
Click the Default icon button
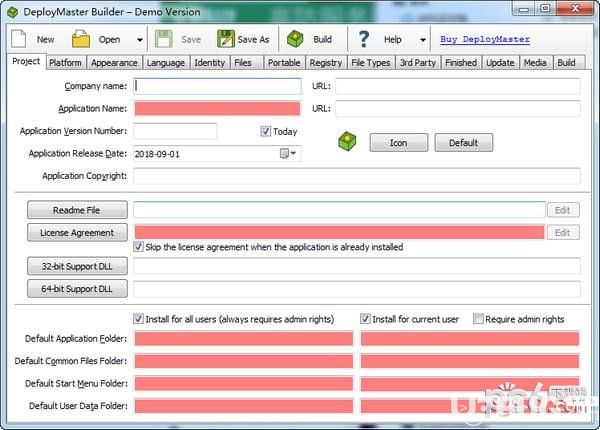point(463,143)
